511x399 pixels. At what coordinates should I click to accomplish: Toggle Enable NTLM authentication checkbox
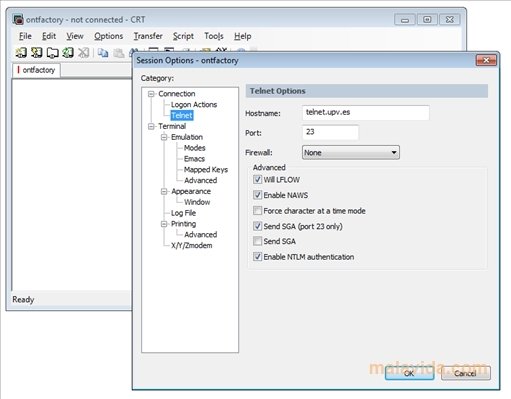coord(257,257)
